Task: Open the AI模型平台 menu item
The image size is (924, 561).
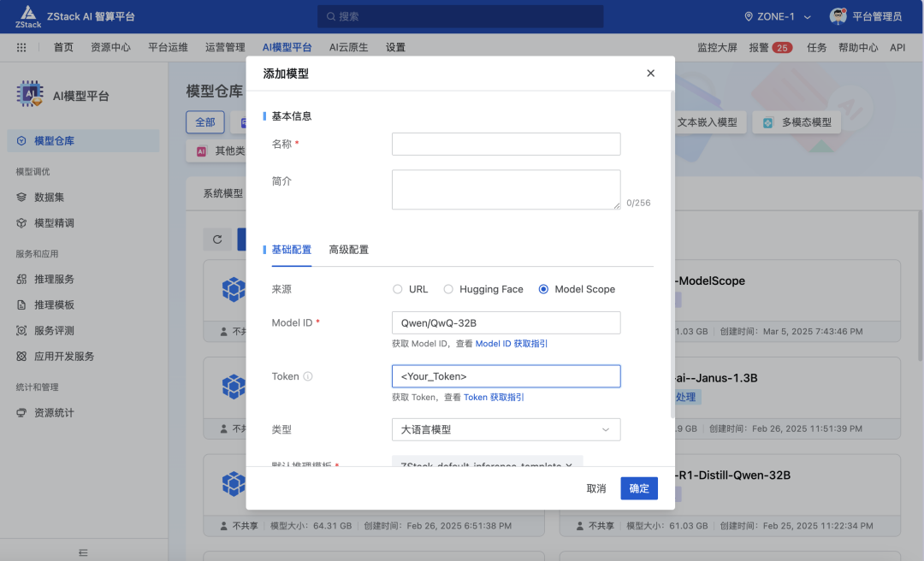Action: pos(287,47)
